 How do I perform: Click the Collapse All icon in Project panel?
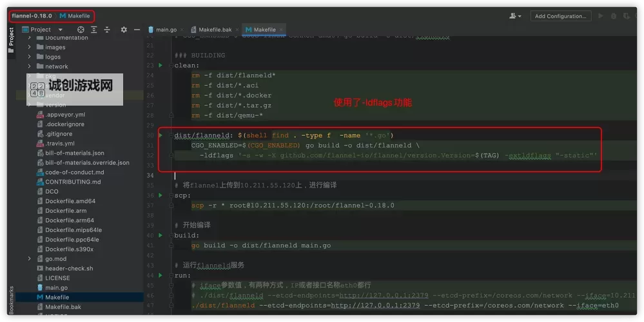(107, 30)
